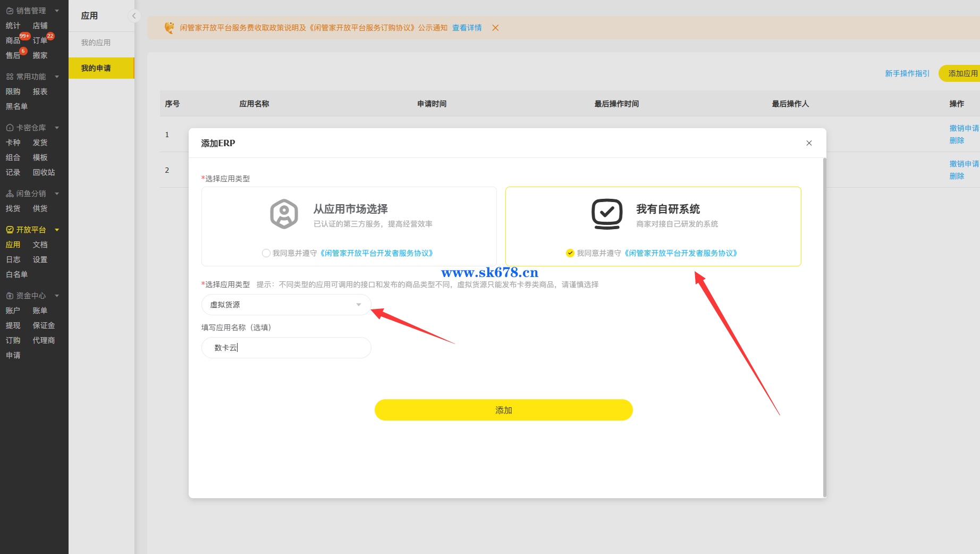This screenshot has height=554, width=980.
Task: Click the 闲鱼分销 sidebar icon
Action: [x=10, y=194]
